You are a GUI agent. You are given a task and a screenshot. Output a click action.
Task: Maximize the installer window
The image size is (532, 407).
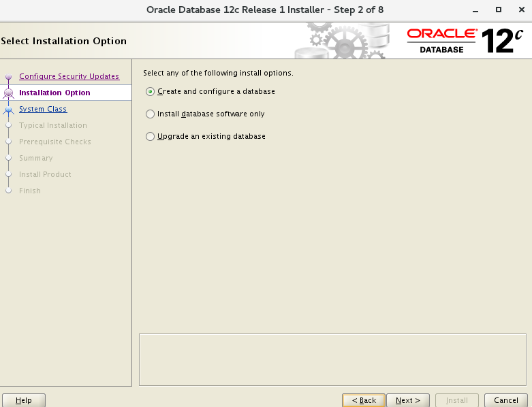tap(499, 10)
